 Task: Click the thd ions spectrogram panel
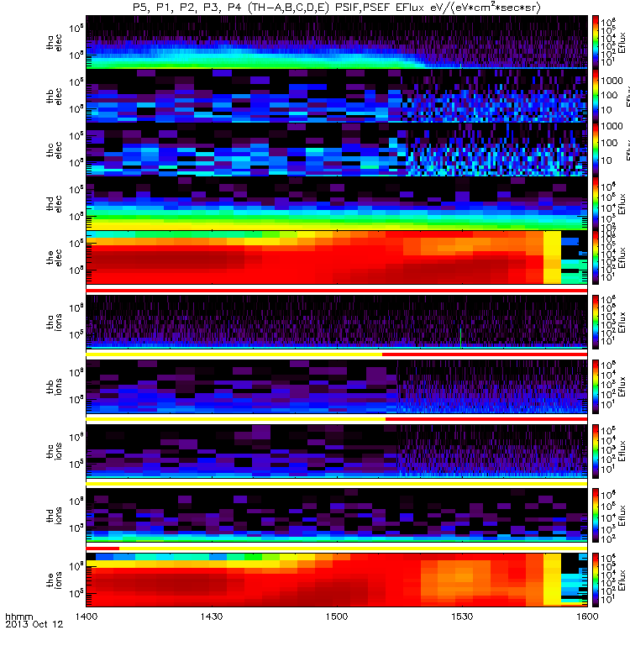coord(337,516)
